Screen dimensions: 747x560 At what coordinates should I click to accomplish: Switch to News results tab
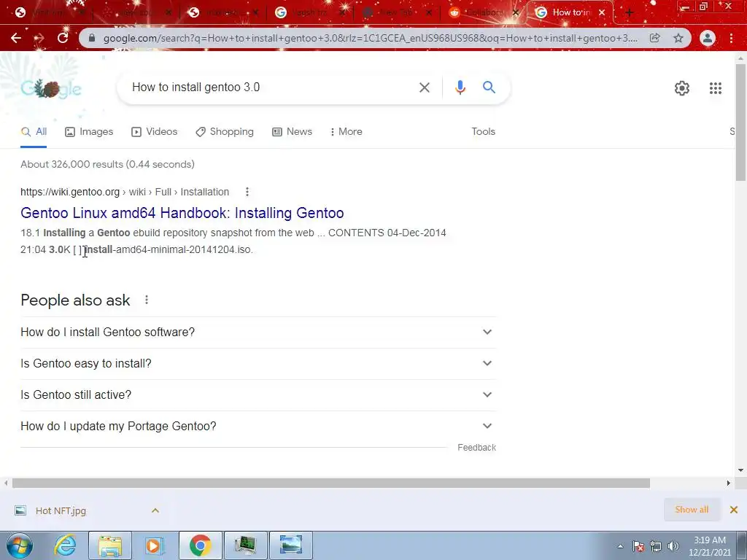(292, 131)
